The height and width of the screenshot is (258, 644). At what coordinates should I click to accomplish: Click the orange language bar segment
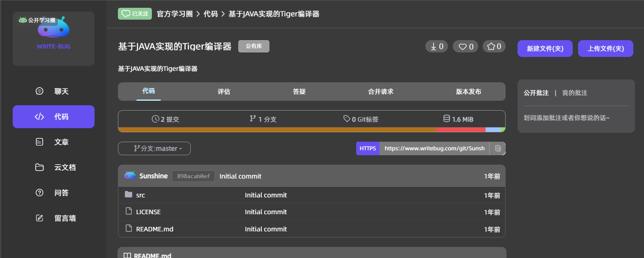coord(277,130)
